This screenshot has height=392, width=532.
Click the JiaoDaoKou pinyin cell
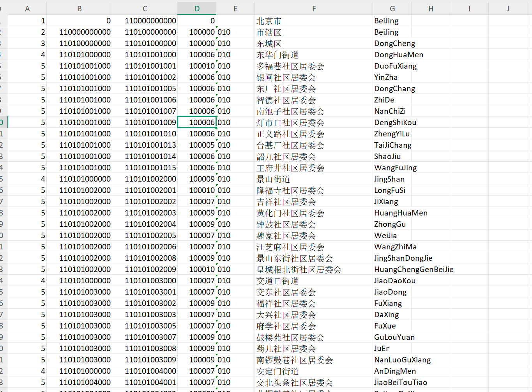point(392,281)
